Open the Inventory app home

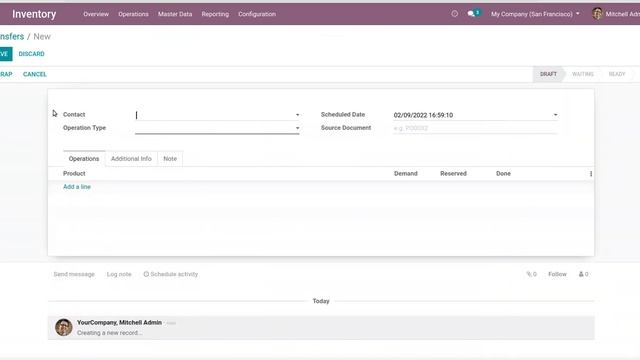(x=34, y=14)
